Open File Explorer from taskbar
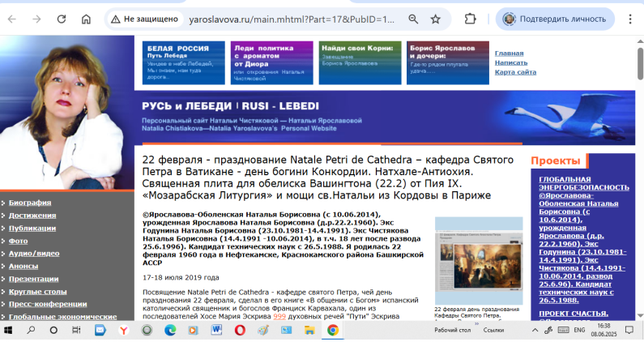Viewport: 644px width, 342px height. click(309, 330)
